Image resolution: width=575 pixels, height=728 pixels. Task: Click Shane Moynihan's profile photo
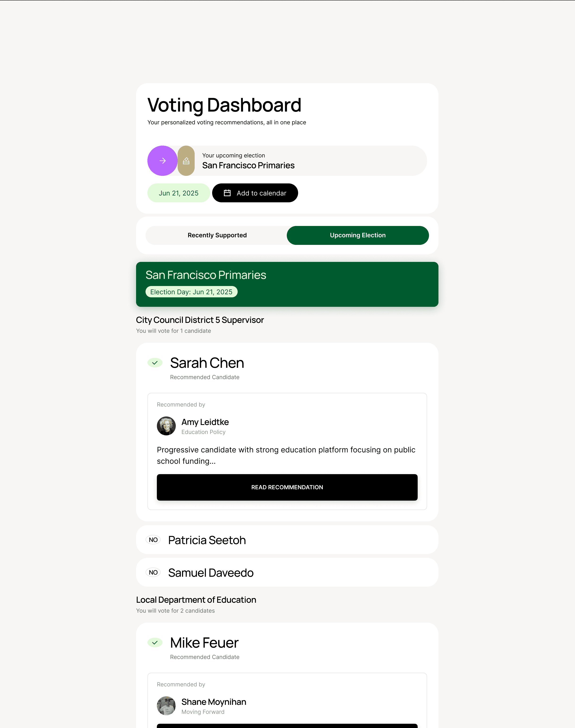[x=166, y=706]
